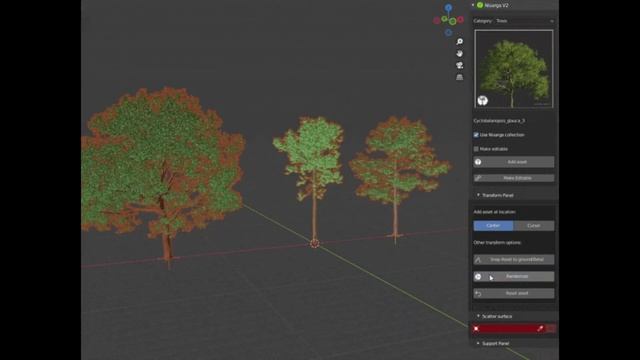640x360 pixels.
Task: Uncheck the Use collection checkbox
Action: 476,135
